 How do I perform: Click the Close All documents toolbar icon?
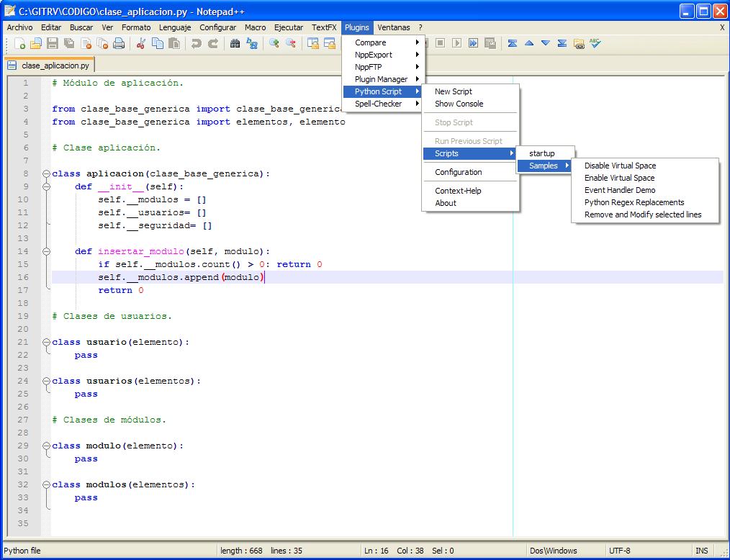(x=102, y=44)
